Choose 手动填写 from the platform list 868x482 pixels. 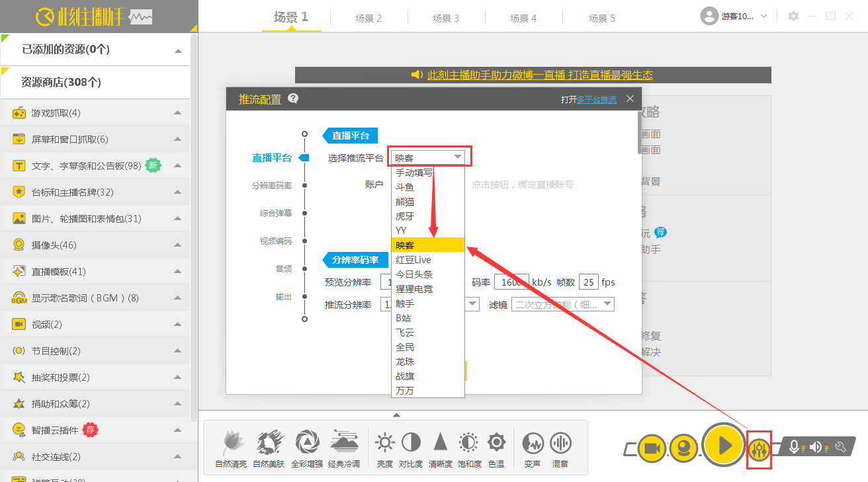(x=428, y=173)
